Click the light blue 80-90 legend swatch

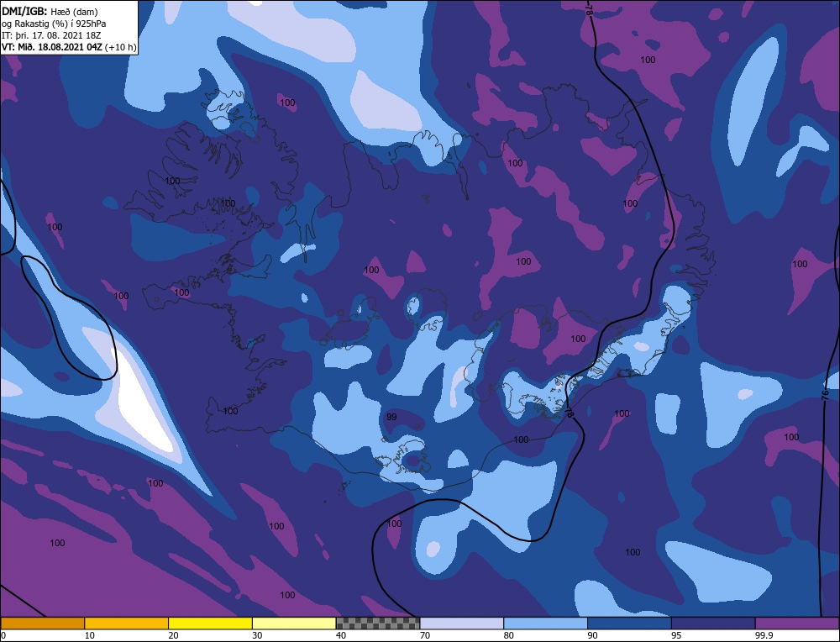coord(545,623)
